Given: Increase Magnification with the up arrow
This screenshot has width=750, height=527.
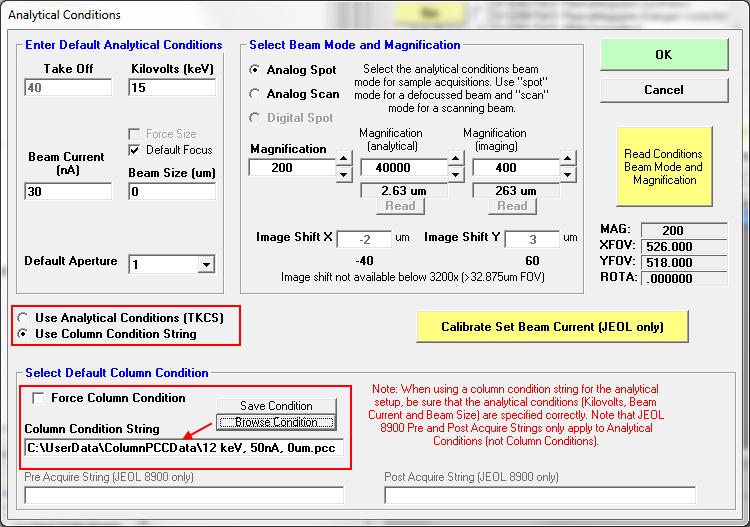Looking at the screenshot, I should pos(343,158).
